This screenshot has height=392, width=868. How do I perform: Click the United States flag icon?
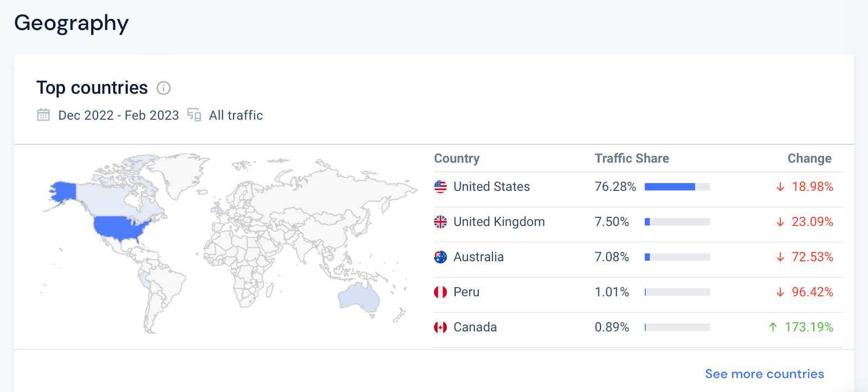tap(441, 187)
